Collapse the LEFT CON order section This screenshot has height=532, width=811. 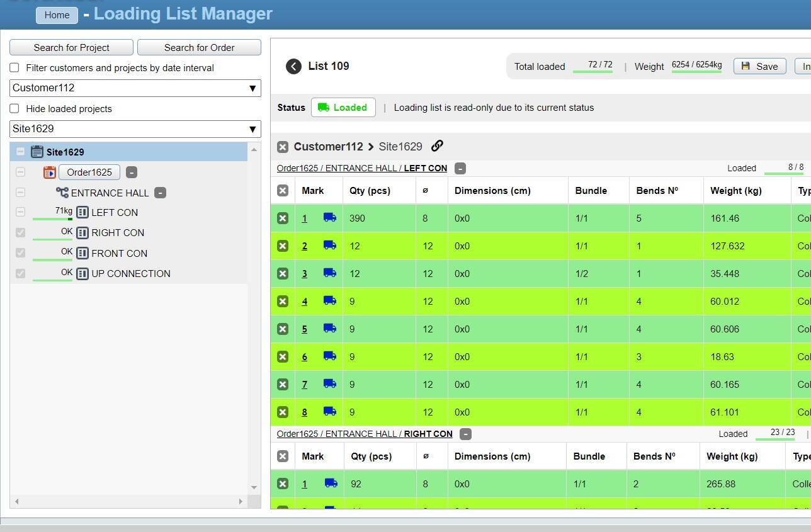click(460, 168)
